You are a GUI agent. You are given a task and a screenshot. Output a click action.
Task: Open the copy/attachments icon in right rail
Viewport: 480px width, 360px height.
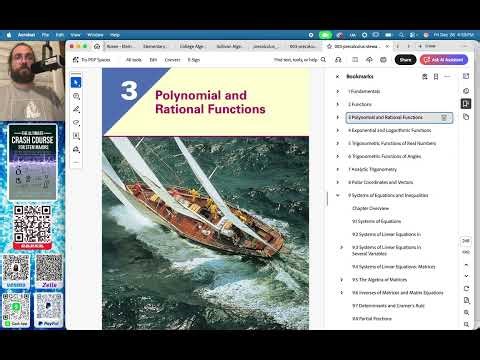(x=466, y=117)
